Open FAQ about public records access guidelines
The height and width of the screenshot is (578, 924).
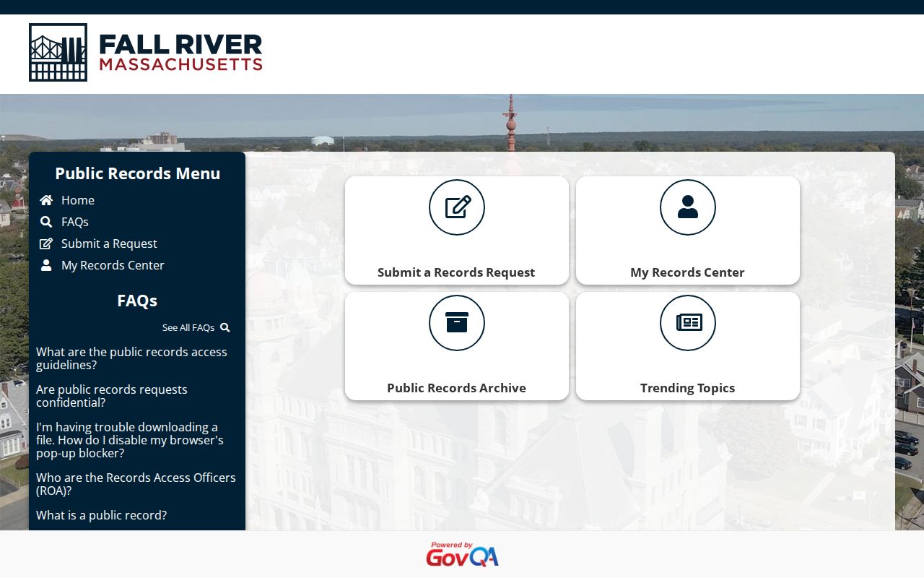(131, 358)
